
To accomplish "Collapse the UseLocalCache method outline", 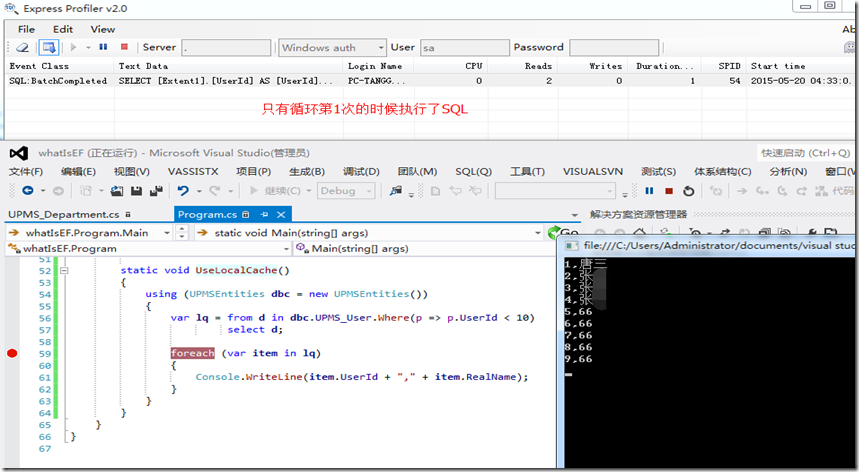I will point(64,270).
